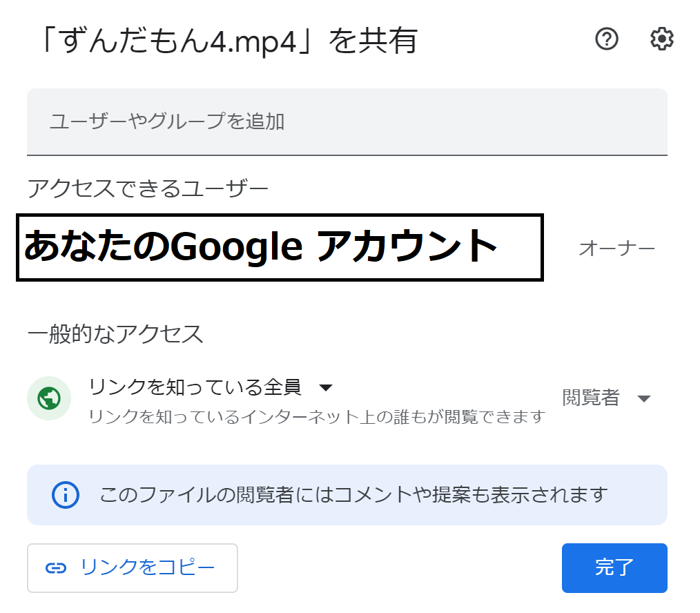Click the 閲覧者 role text
The width and height of the screenshot is (700, 613).
[x=591, y=398]
